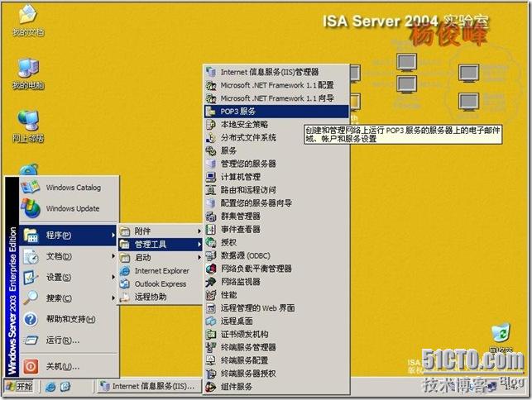Click the second quick launch icon on the taskbar

click(x=65, y=387)
